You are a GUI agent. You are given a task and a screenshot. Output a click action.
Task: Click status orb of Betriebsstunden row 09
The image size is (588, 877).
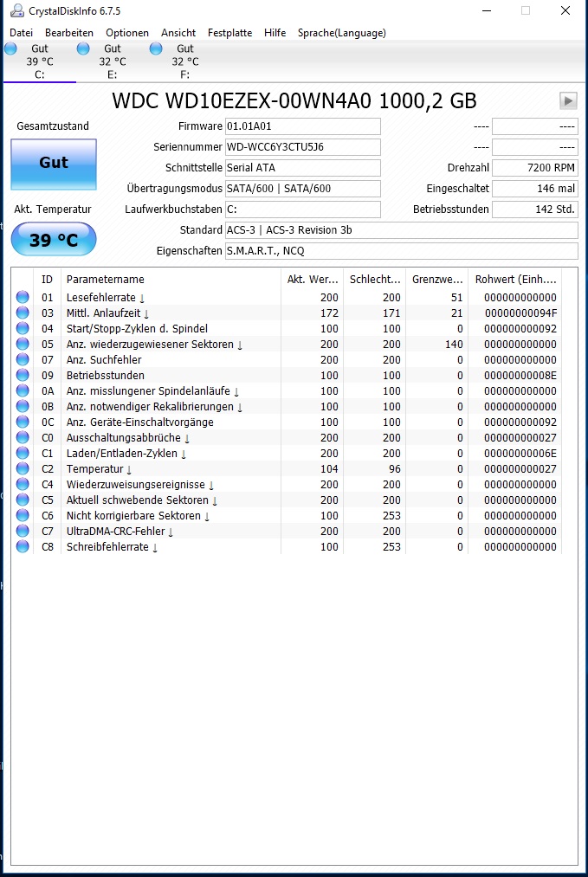coord(23,375)
